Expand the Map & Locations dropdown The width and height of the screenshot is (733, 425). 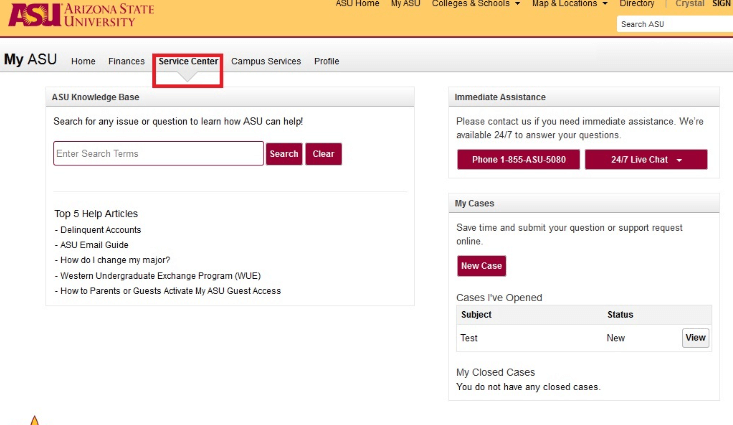pos(569,4)
